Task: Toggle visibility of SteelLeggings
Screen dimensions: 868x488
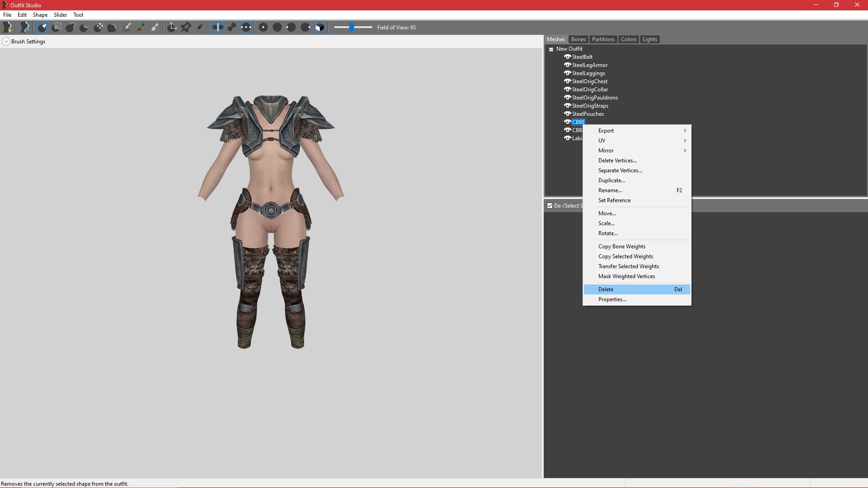Action: (567, 73)
